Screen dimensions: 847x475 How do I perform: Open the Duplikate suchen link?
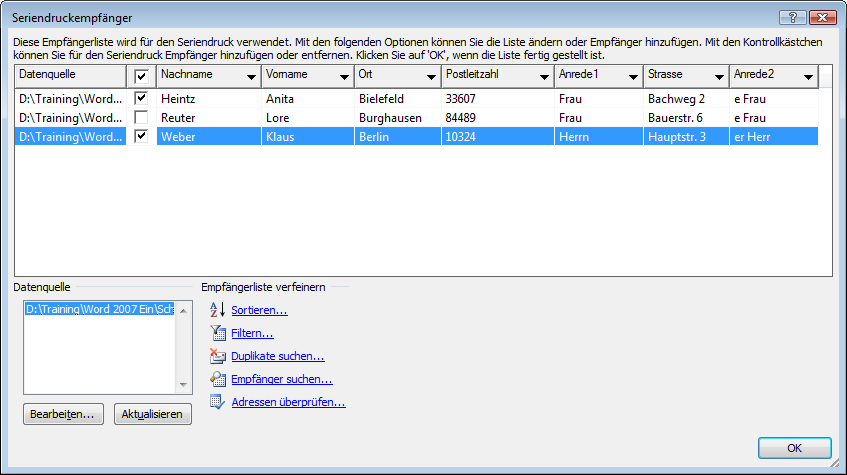(x=278, y=356)
